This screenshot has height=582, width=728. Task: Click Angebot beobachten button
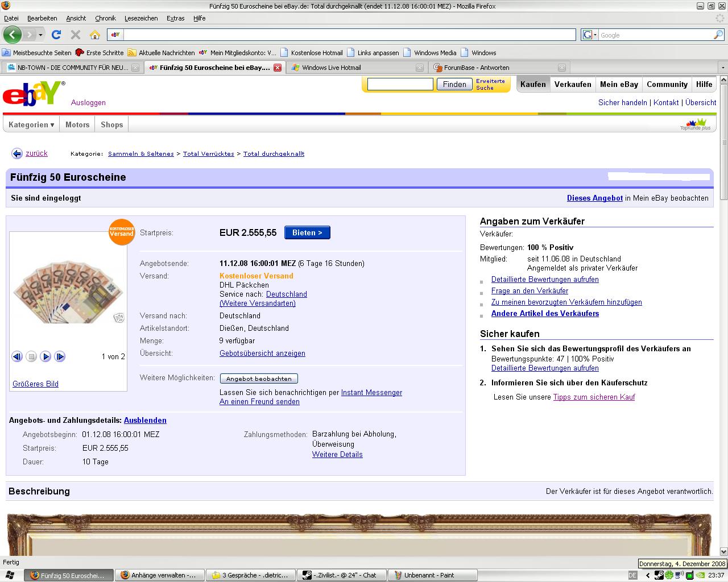[x=259, y=379]
